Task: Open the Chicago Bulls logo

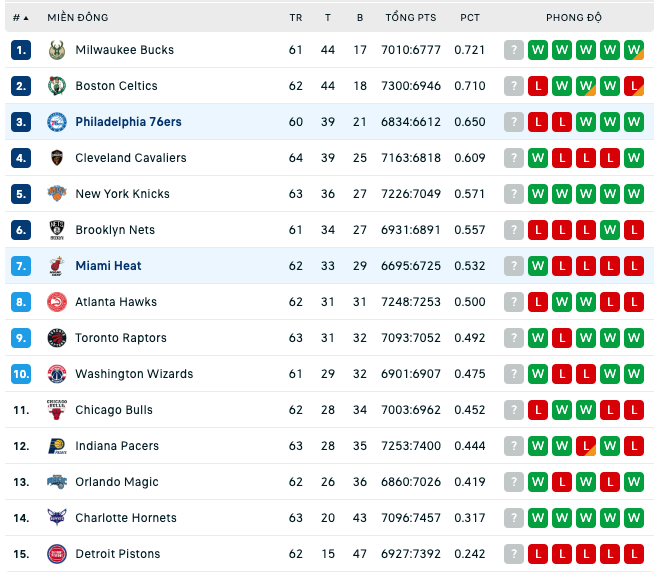Action: (x=57, y=410)
